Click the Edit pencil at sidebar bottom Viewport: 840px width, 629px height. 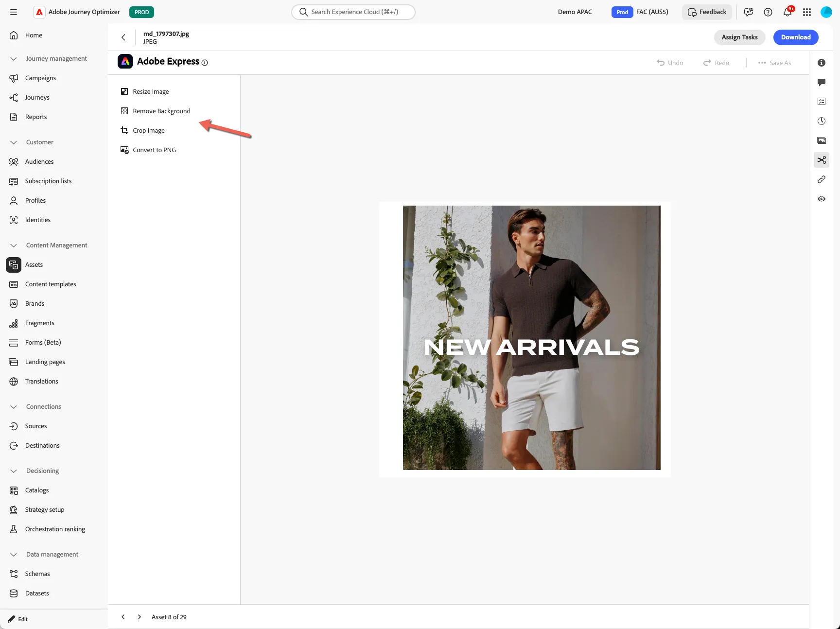pos(18,619)
